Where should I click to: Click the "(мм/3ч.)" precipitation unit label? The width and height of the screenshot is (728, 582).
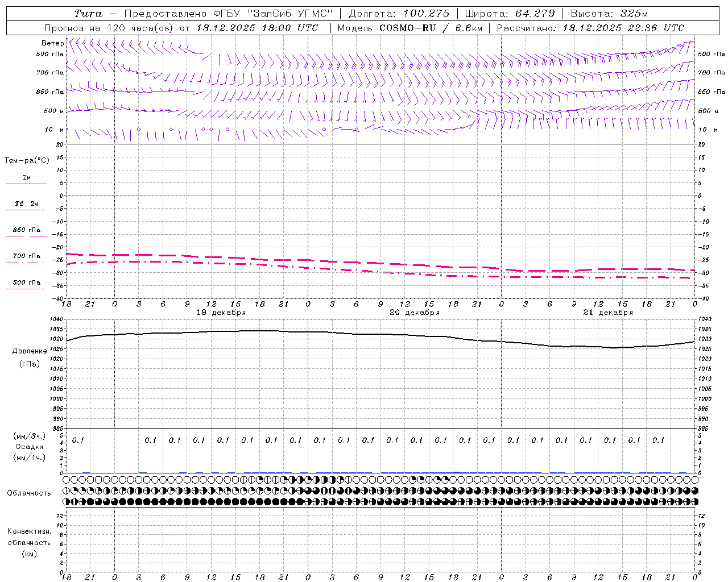tap(30, 436)
